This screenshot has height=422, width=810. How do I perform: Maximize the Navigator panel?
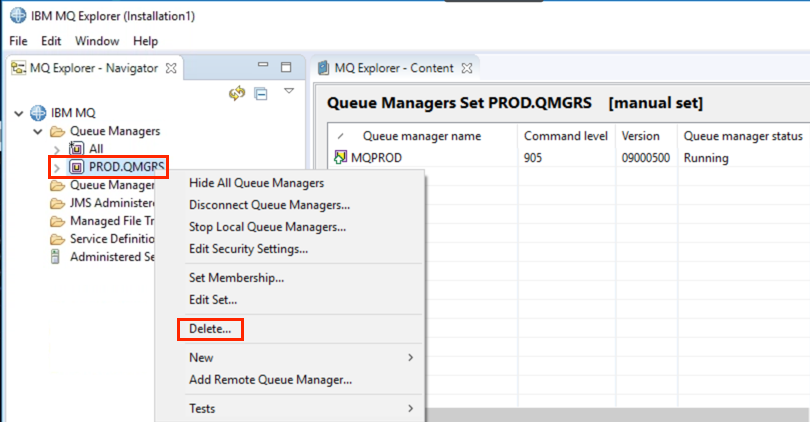tap(286, 67)
